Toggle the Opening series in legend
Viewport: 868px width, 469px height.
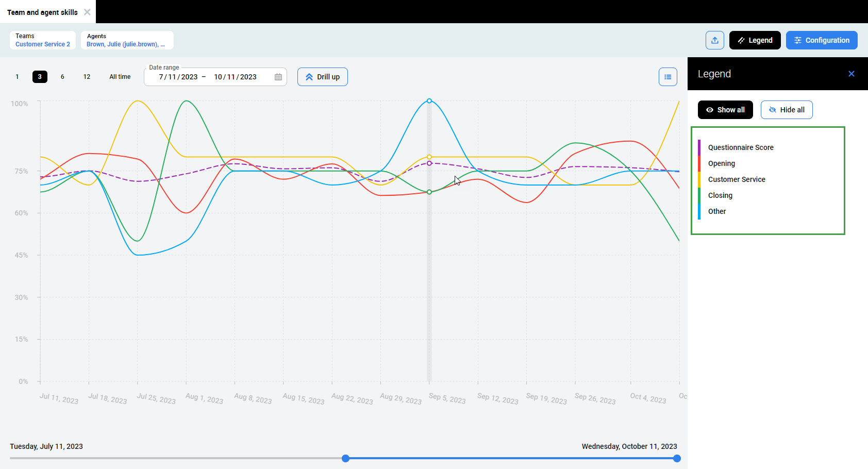coord(722,163)
